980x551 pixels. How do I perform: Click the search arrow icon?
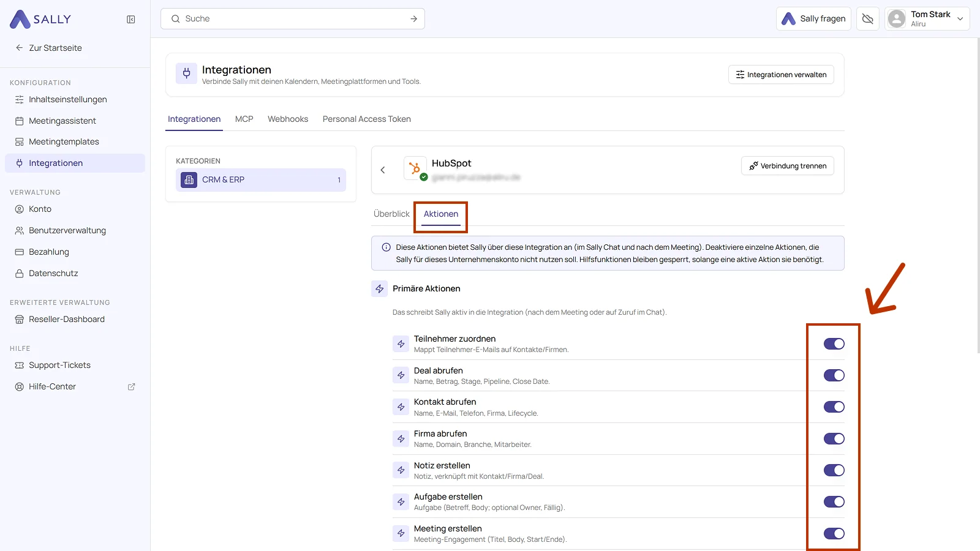pos(414,19)
